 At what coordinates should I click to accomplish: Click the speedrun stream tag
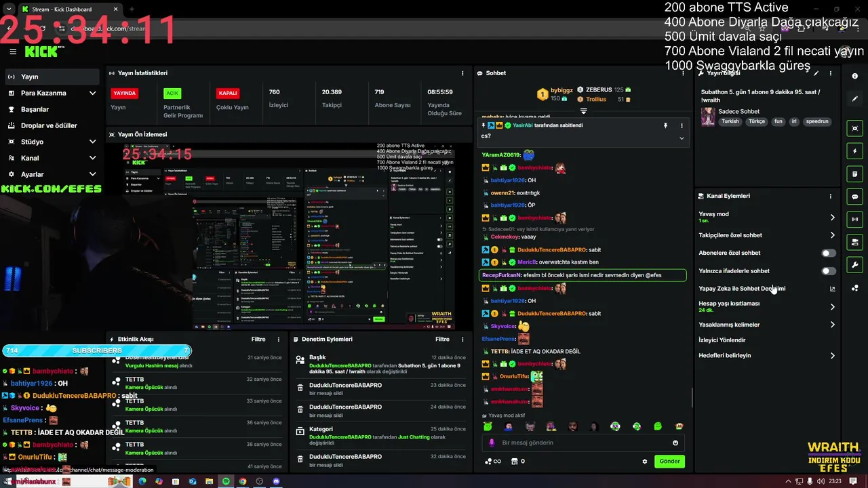pyautogui.click(x=817, y=121)
